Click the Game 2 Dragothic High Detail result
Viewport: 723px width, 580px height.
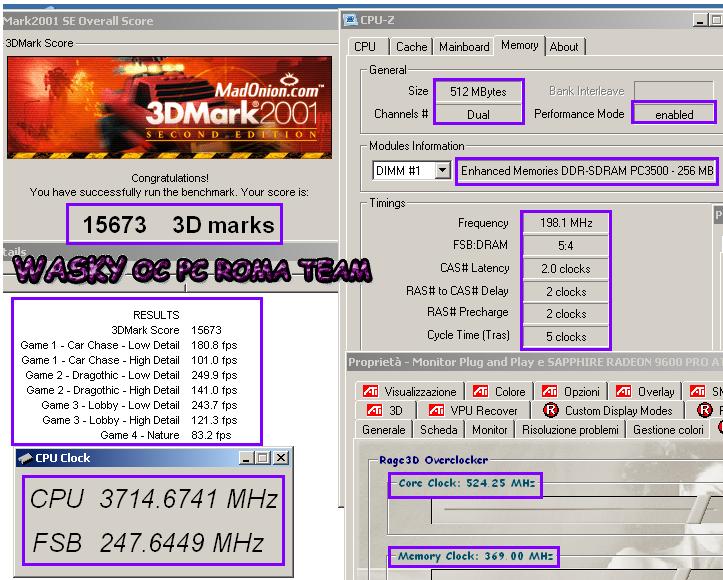click(132, 390)
